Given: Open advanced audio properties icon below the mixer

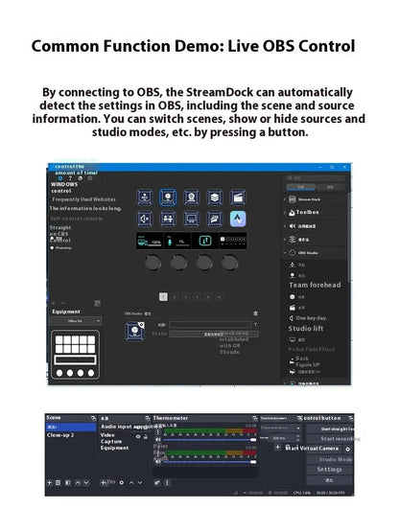Looking at the screenshot, I should (157, 482).
